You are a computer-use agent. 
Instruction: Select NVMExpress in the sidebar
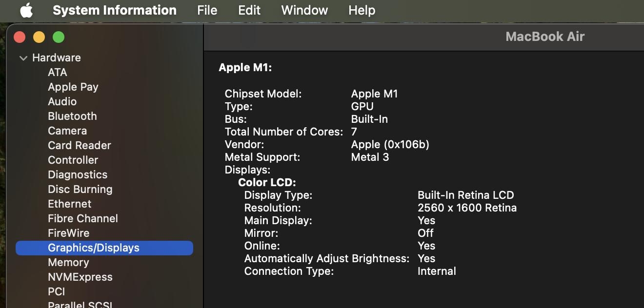[x=80, y=277]
